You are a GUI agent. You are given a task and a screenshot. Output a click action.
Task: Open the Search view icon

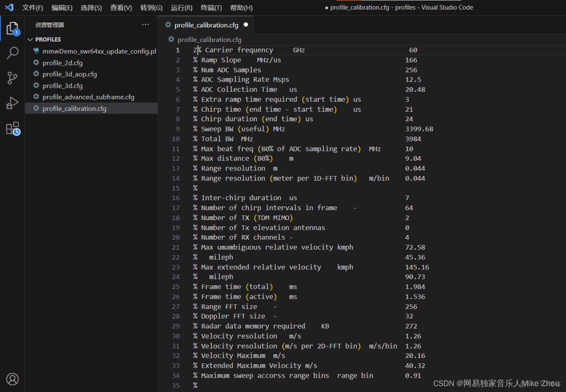coord(12,53)
